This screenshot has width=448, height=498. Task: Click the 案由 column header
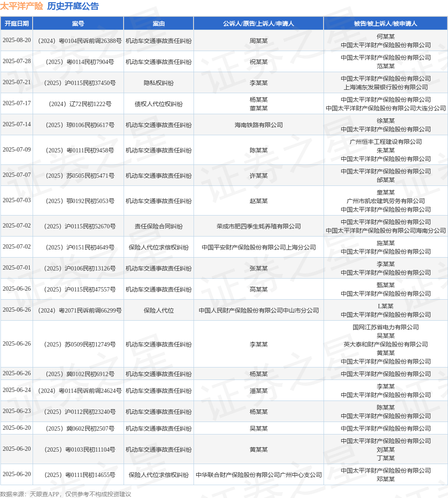pyautogui.click(x=158, y=24)
